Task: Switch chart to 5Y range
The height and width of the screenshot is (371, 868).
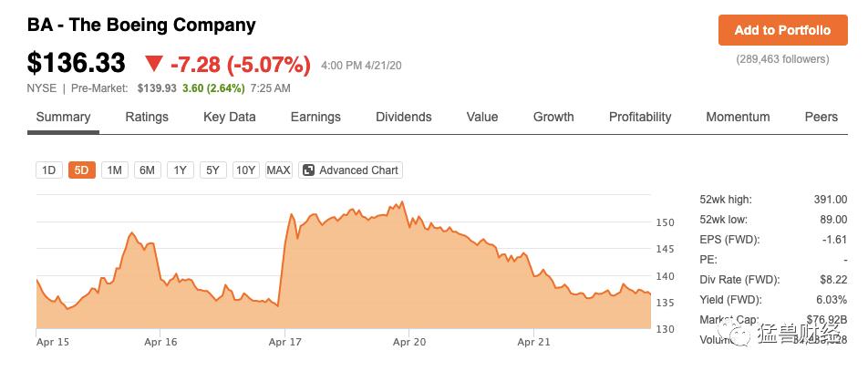Action: click(212, 170)
